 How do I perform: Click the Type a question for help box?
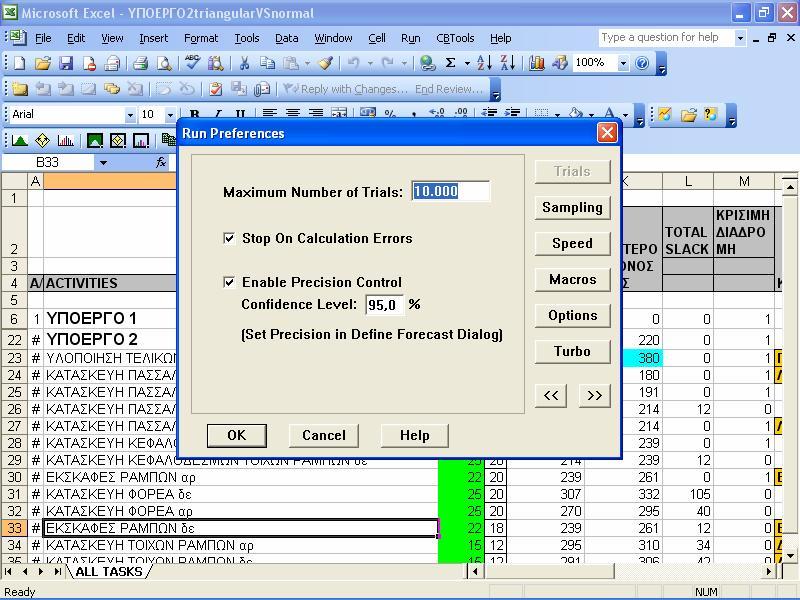(x=666, y=38)
